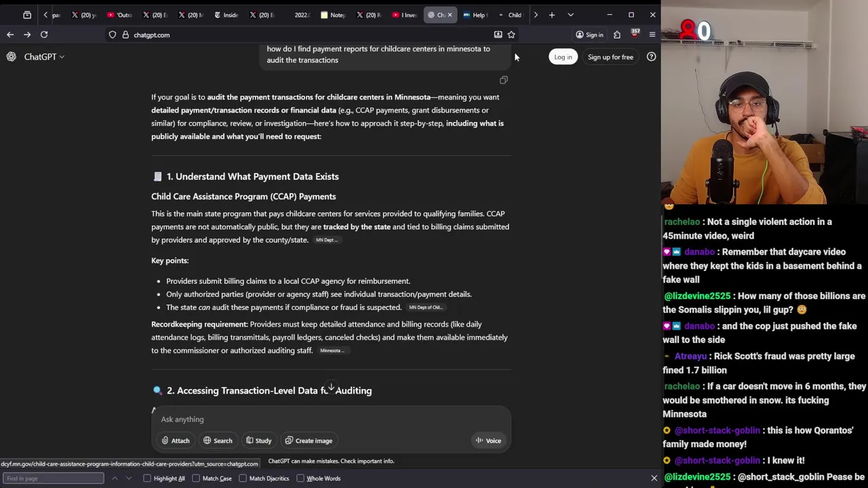Click the extension icon with 357 badge
868x488 pixels.
pos(635,34)
